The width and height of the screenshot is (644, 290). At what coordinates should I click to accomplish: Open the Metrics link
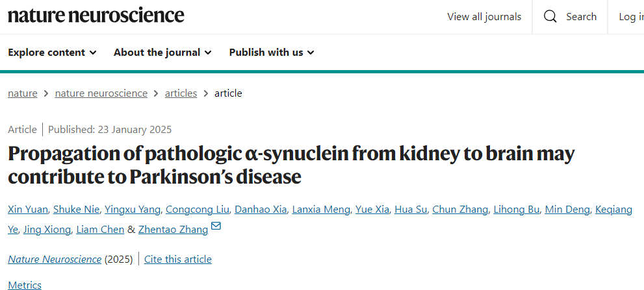[25, 285]
